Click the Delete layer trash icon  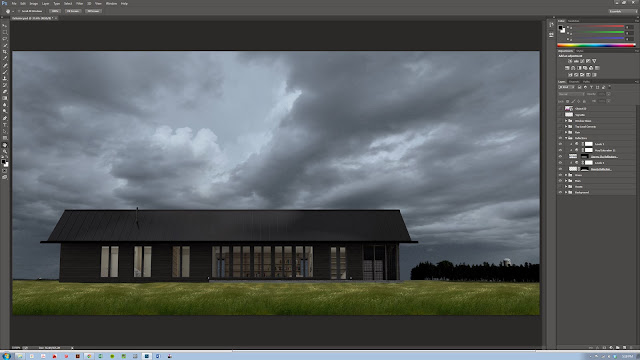(x=631, y=347)
